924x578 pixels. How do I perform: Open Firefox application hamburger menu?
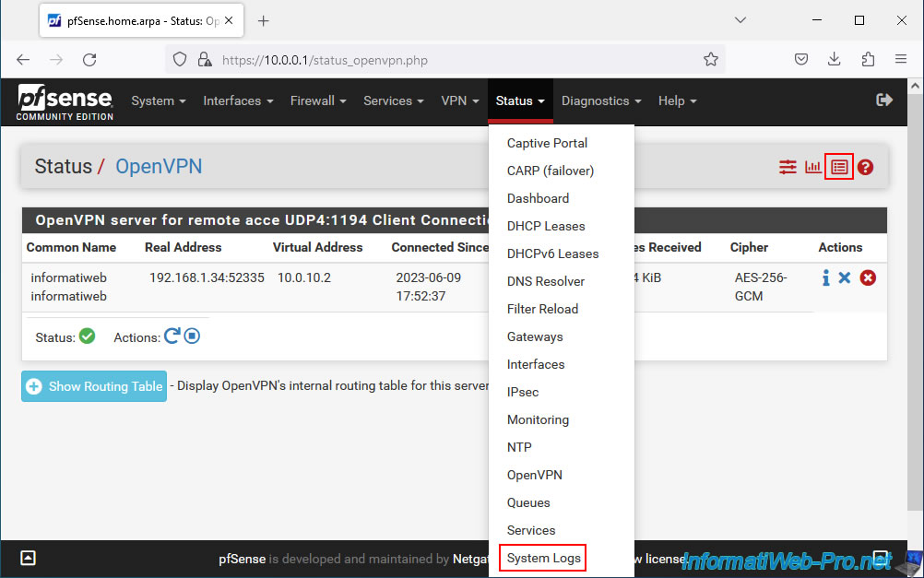click(x=900, y=59)
